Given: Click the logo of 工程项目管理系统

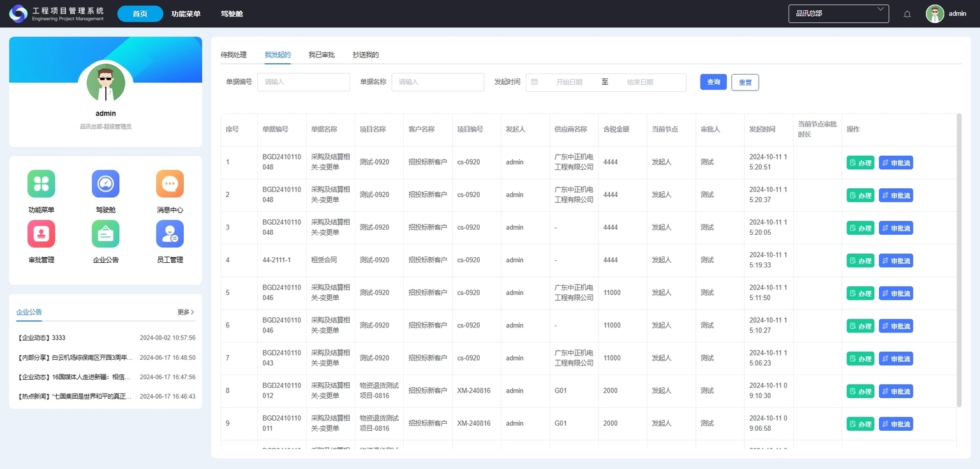Looking at the screenshot, I should click(x=19, y=13).
